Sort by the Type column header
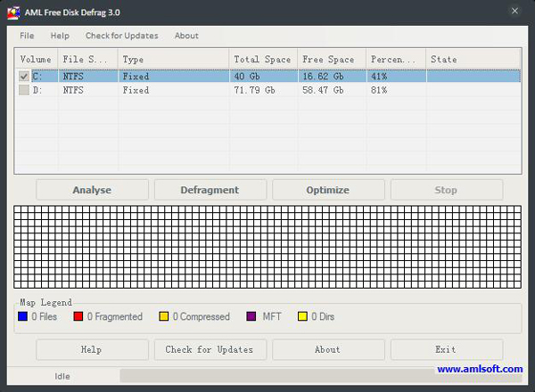This screenshot has width=535, height=392. point(173,60)
